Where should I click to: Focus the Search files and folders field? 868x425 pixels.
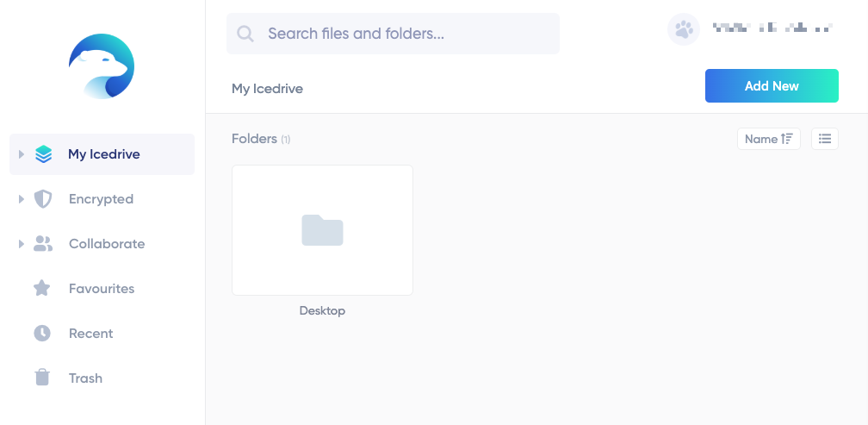click(405, 34)
